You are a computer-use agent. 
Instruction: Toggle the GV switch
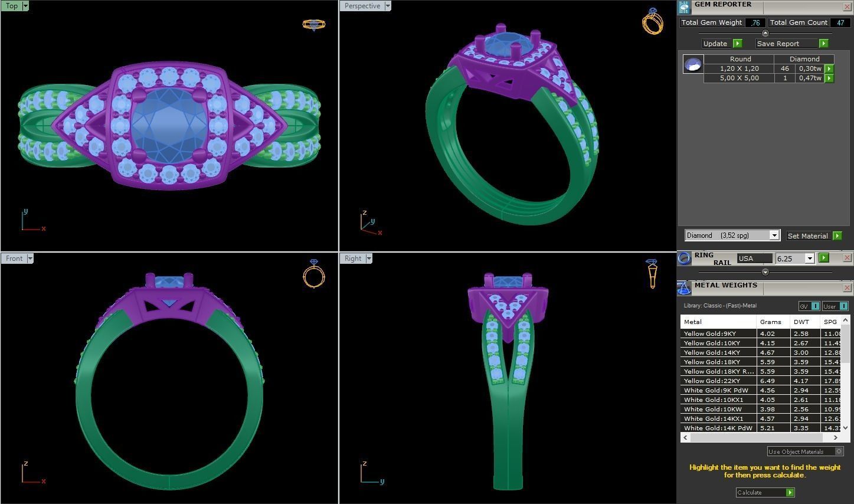click(x=809, y=306)
